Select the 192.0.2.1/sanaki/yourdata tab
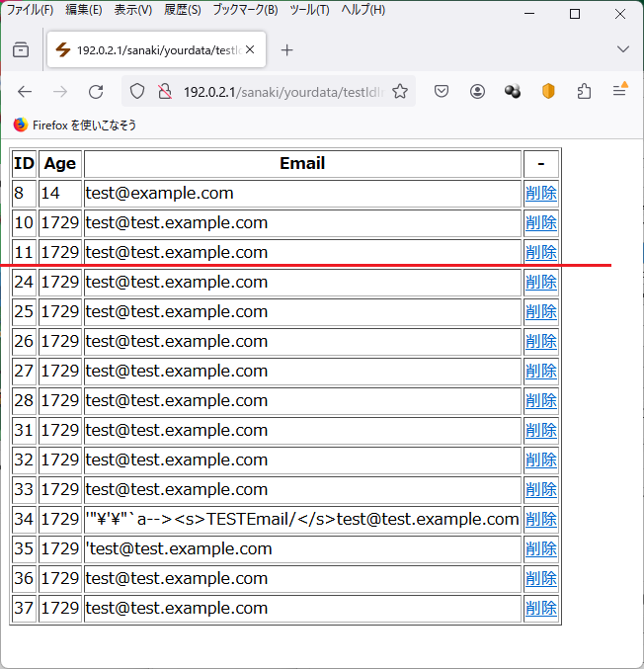The width and height of the screenshot is (644, 669). [x=156, y=49]
